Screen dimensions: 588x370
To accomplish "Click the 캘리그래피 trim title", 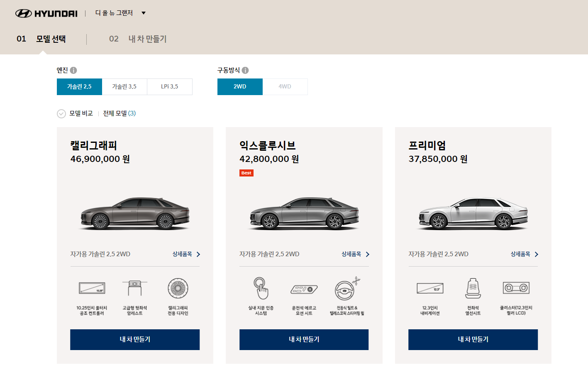I will coord(94,145).
